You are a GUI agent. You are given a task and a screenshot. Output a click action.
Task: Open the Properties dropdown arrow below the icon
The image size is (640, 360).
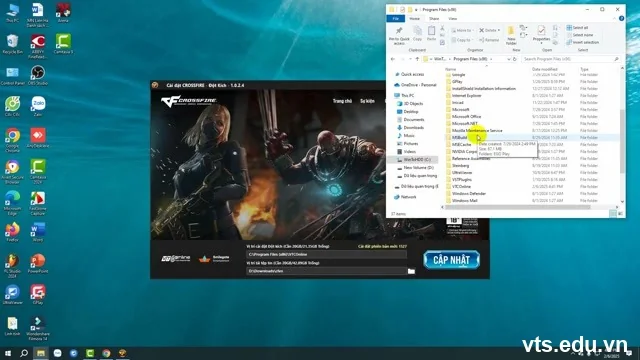coord(541,43)
